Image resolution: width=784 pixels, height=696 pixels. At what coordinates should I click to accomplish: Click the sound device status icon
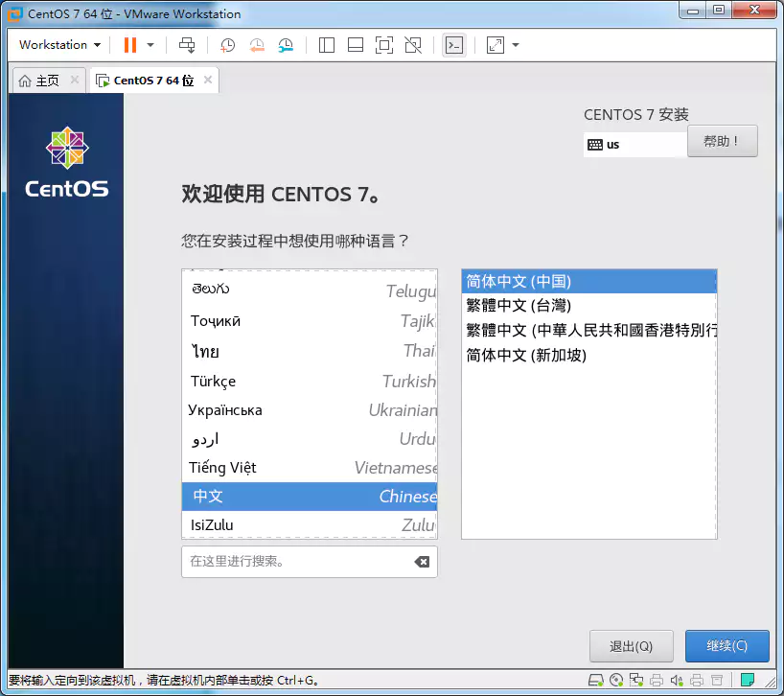[676, 681]
